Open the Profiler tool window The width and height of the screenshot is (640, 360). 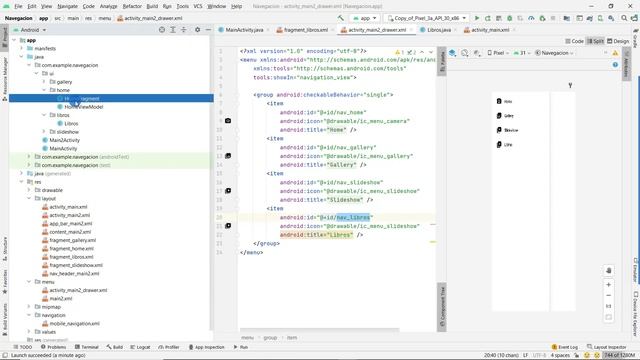[x=169, y=347]
